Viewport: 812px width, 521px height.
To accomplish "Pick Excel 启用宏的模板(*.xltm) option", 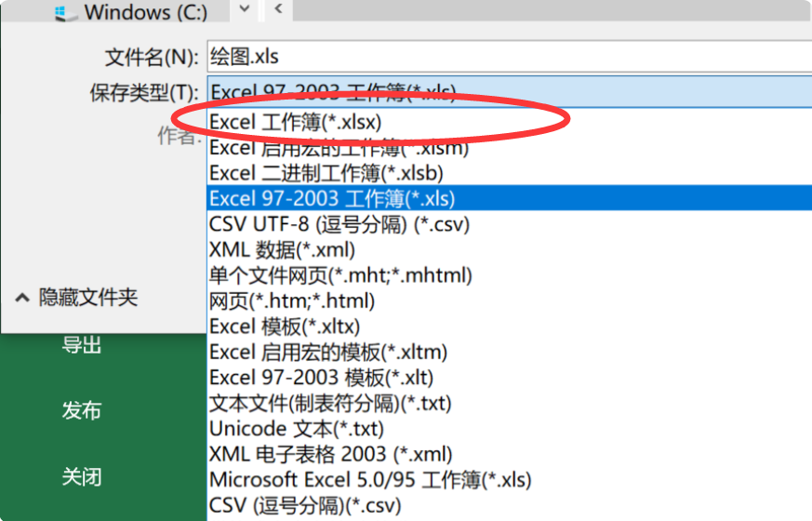I will tap(510, 353).
